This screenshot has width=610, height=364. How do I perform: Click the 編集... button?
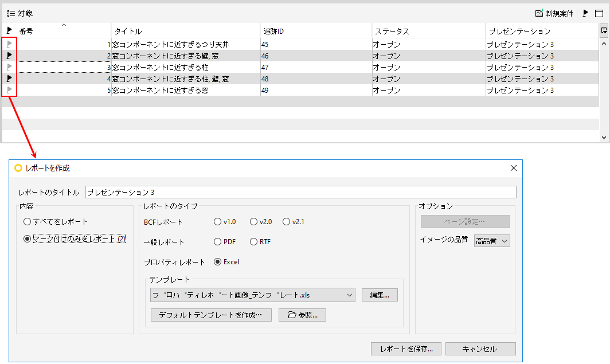pyautogui.click(x=380, y=295)
